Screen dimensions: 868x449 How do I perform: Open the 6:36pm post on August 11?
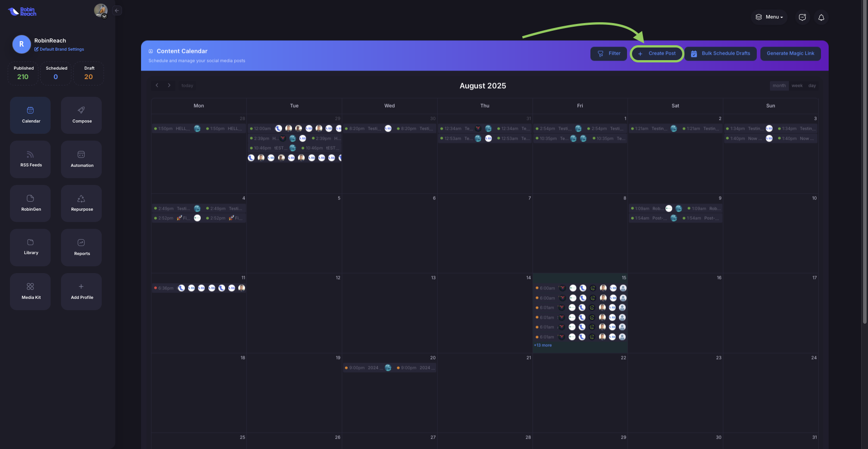199,288
